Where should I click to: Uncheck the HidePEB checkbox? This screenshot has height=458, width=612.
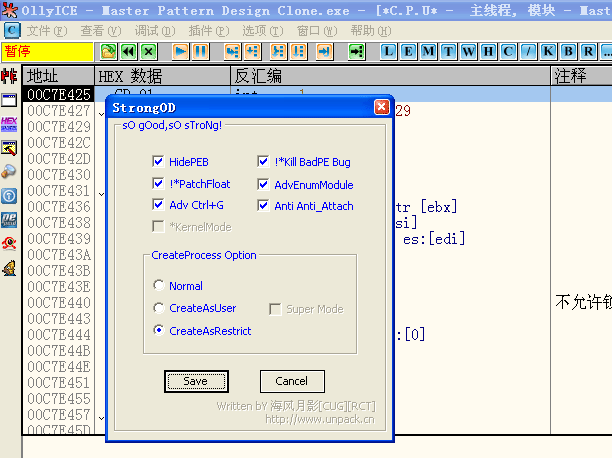click(158, 161)
